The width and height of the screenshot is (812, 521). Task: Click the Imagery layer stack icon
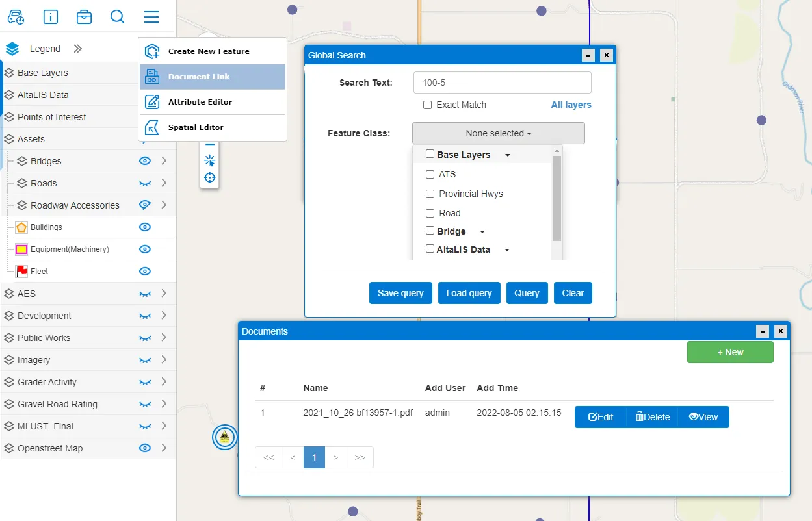tap(9, 360)
